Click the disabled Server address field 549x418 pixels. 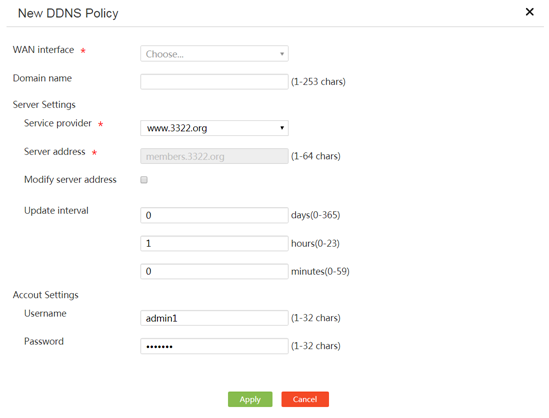point(214,156)
